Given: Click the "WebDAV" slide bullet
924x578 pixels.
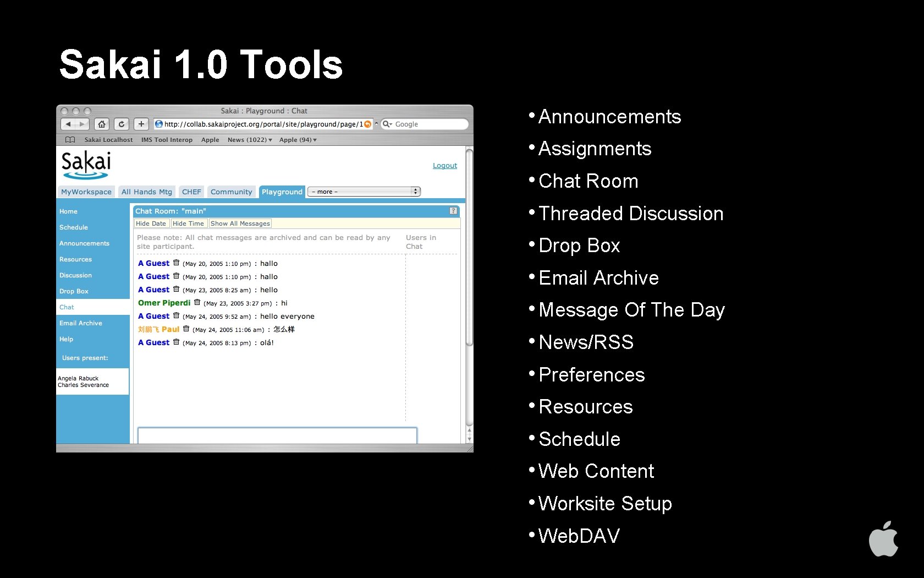Looking at the screenshot, I should 579,536.
